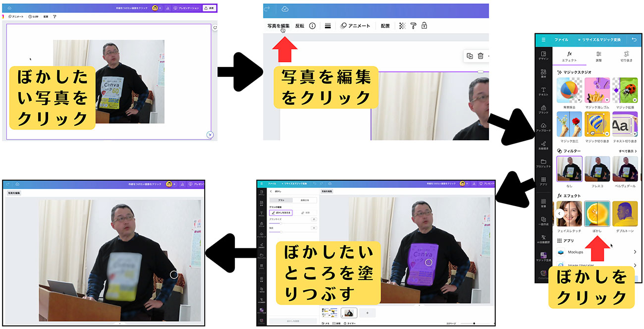Click 共有 share button in first screenshot

pyautogui.click(x=210, y=8)
